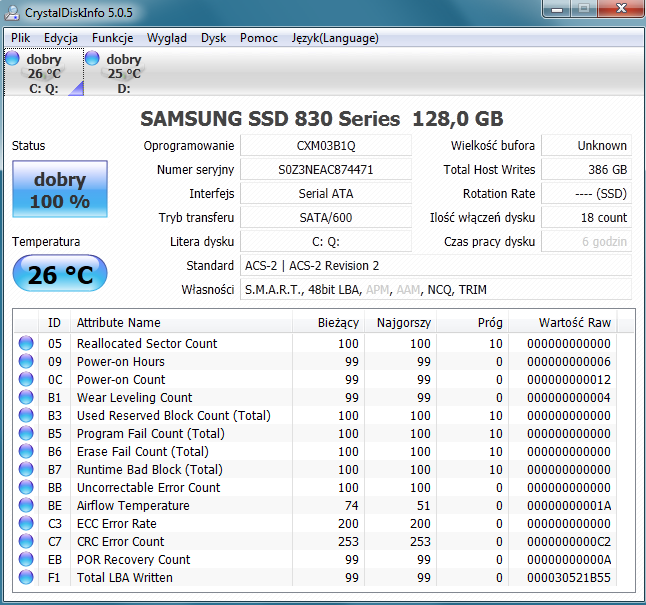Click raw value 0000000000C2 of CRC Error Count
This screenshot has width=646, height=605.
(x=569, y=542)
